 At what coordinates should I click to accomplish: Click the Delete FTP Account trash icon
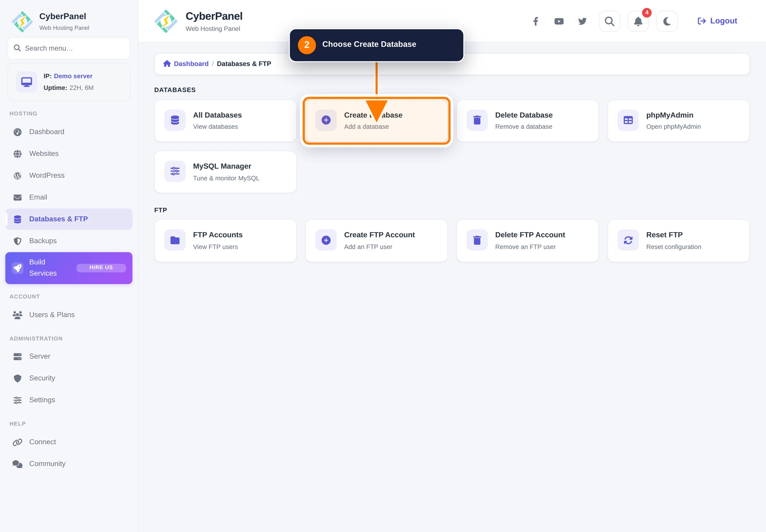477,240
